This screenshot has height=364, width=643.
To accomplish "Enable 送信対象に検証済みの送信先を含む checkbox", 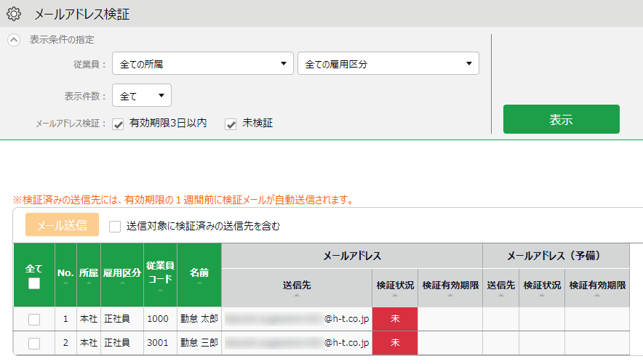I will coord(115,226).
